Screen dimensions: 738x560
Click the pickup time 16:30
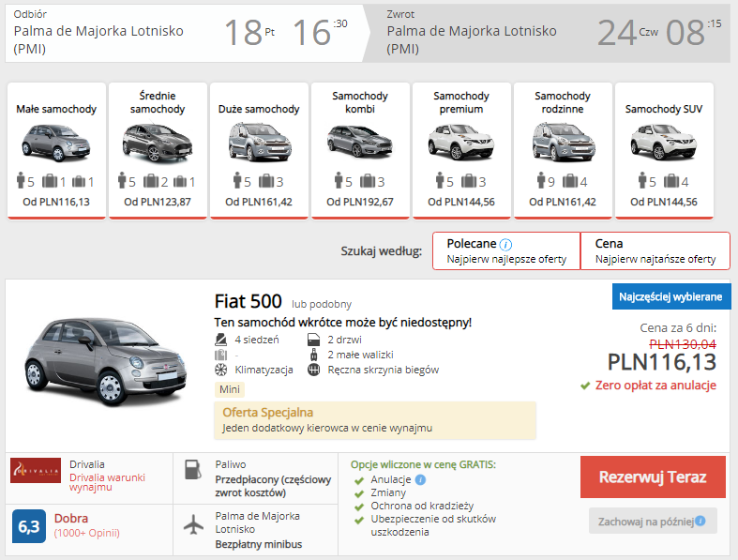click(320, 33)
